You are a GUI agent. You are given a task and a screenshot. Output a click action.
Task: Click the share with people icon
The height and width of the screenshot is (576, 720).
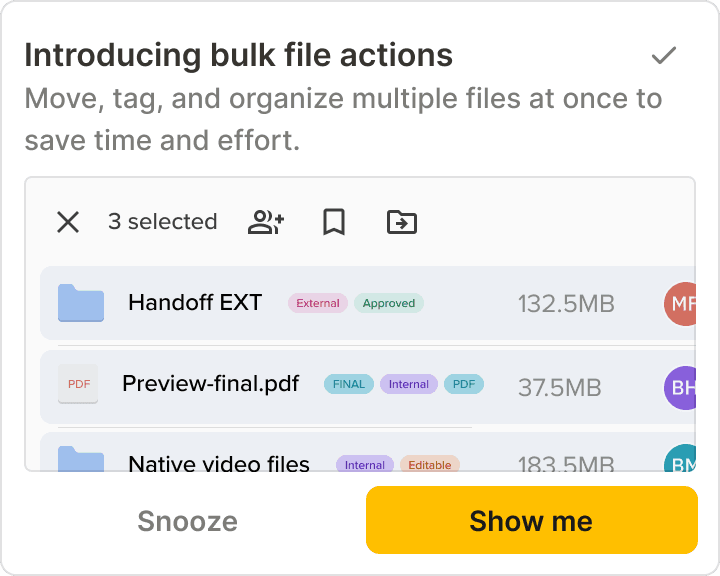click(x=266, y=222)
